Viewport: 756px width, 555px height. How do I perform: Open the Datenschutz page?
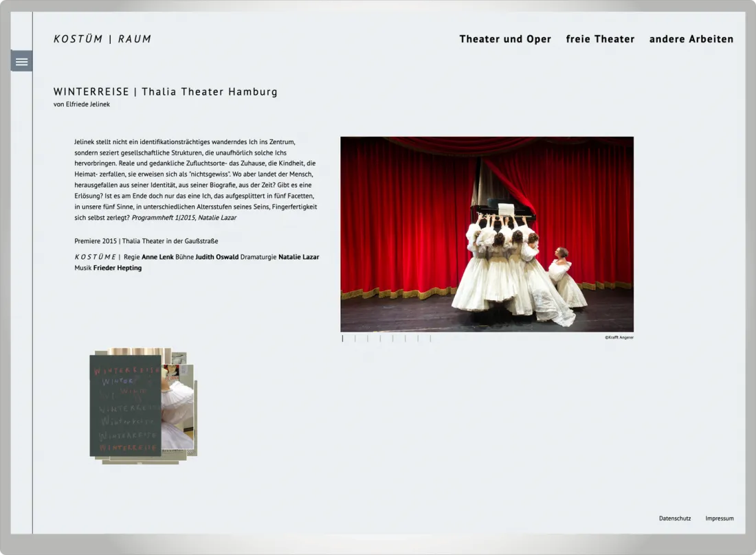pyautogui.click(x=674, y=519)
